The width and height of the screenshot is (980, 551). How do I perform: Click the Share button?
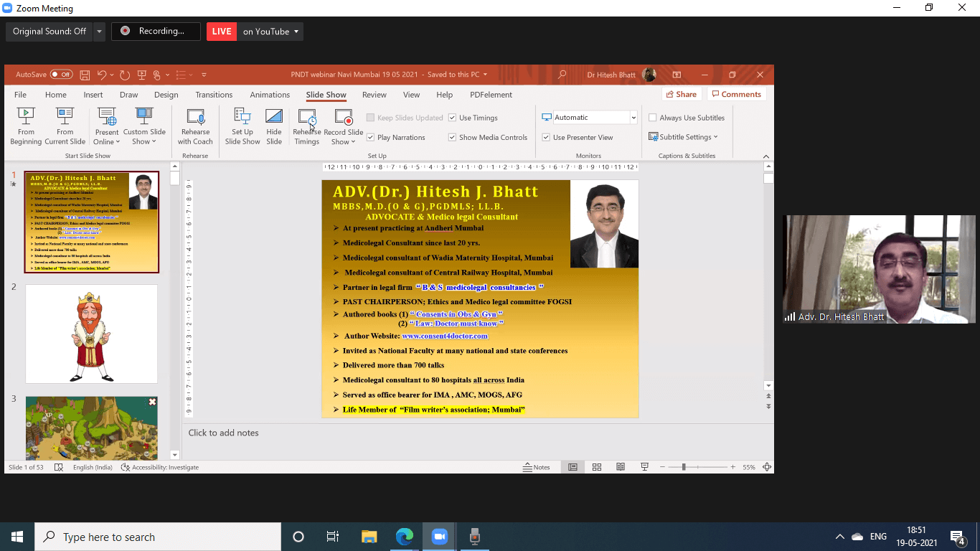pyautogui.click(x=682, y=94)
